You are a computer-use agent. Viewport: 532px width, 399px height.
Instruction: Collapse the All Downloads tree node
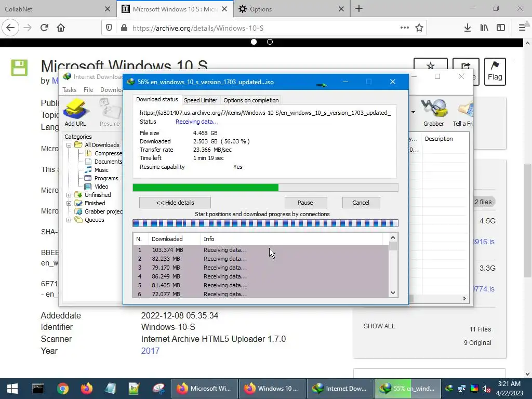(69, 145)
